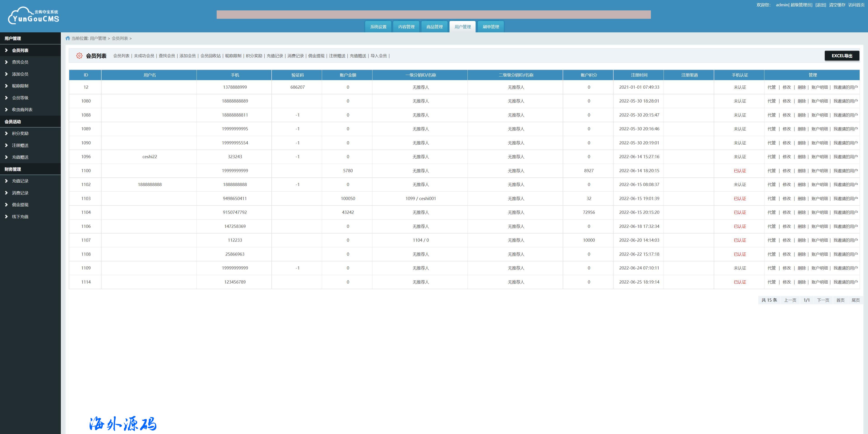Screen dimensions: 868x434
Task: Go to 下一页 in pagination
Action: [823, 300]
